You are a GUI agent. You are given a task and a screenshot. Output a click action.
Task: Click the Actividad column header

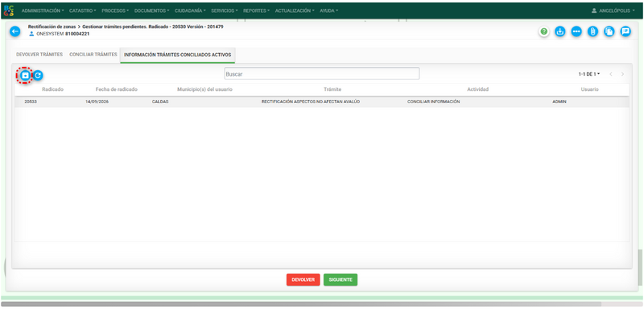pos(477,89)
